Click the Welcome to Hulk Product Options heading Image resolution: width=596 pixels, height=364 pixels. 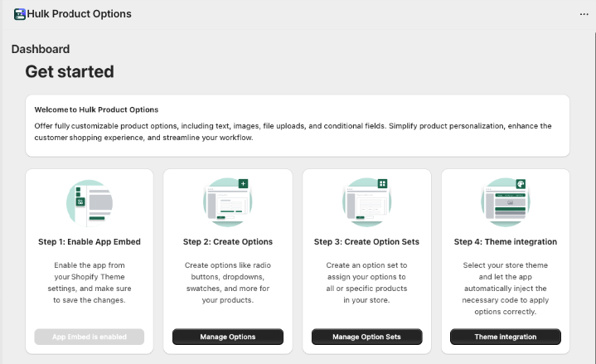tap(96, 109)
